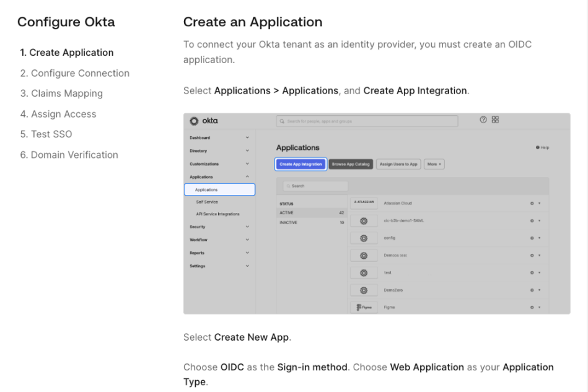This screenshot has height=392, width=588.
Task: Go to step 3 Claims Mapping
Action: (x=61, y=94)
